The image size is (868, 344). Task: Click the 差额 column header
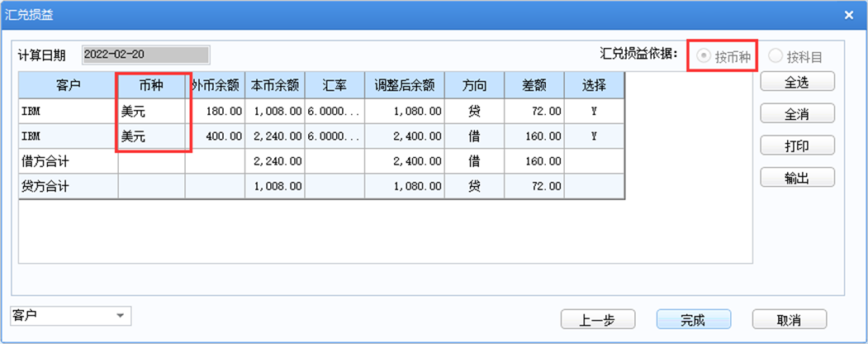534,85
